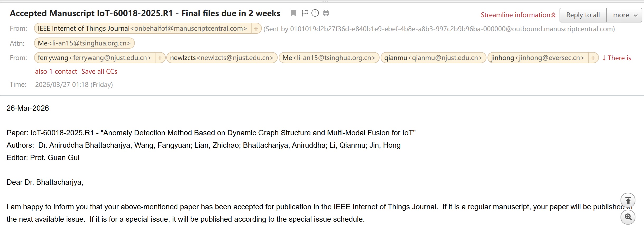Click the Reply to all button

(583, 15)
